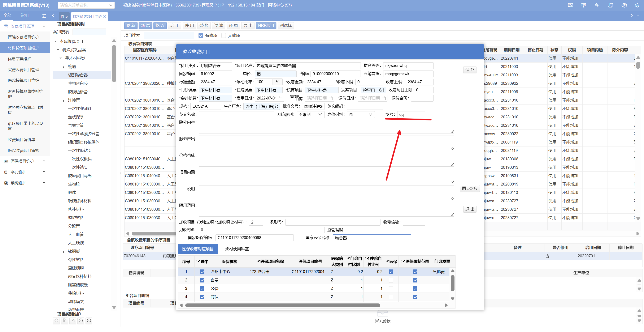This screenshot has width=644, height=332.
Task: Click the circle-slash disable icon under 项目类别维护
Action: pyautogui.click(x=89, y=320)
